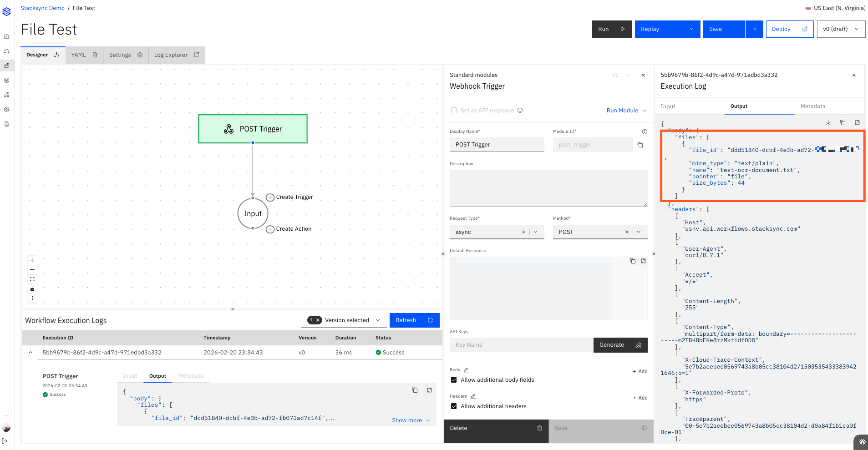868x450 pixels.
Task: Open the Metadata tab in Execution Log
Action: click(x=812, y=106)
